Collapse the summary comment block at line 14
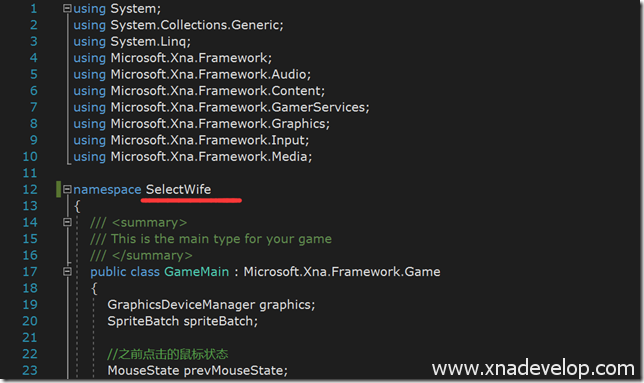644x383 pixels. 67,222
